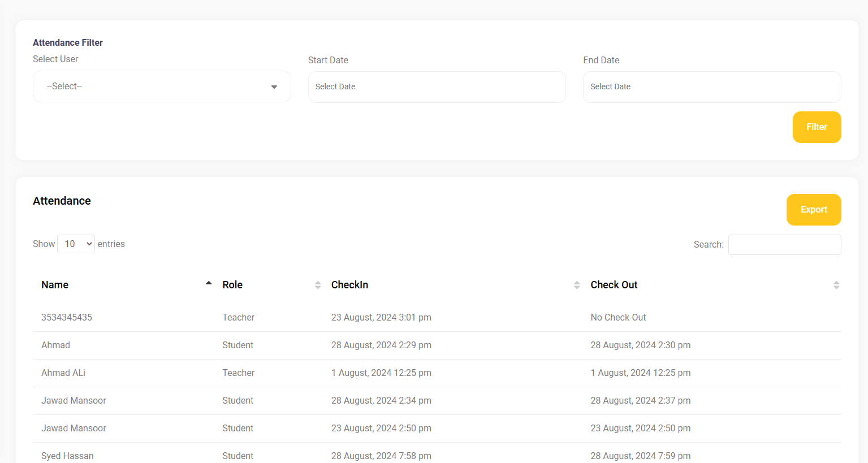The height and width of the screenshot is (463, 868).
Task: Click the Start Date input field
Action: click(437, 87)
